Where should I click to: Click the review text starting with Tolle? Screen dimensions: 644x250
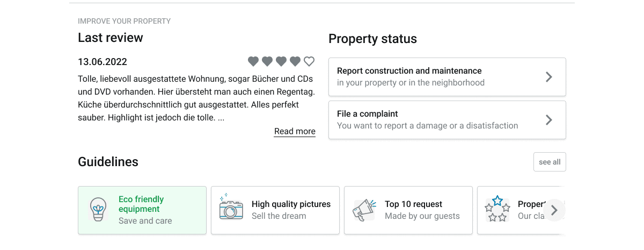[x=196, y=98]
